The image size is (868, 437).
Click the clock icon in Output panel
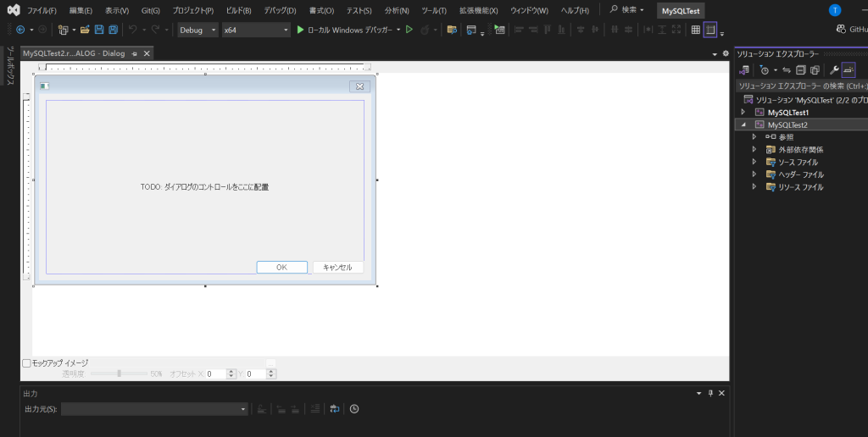coord(354,409)
